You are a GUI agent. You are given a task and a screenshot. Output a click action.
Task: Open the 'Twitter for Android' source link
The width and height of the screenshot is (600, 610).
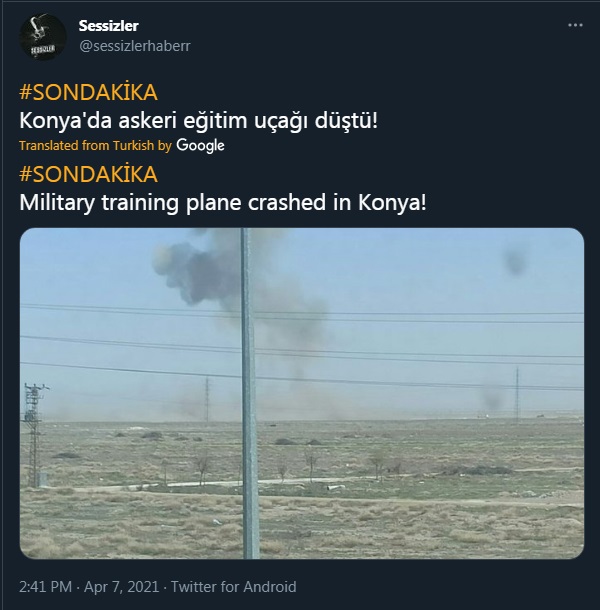[234, 587]
